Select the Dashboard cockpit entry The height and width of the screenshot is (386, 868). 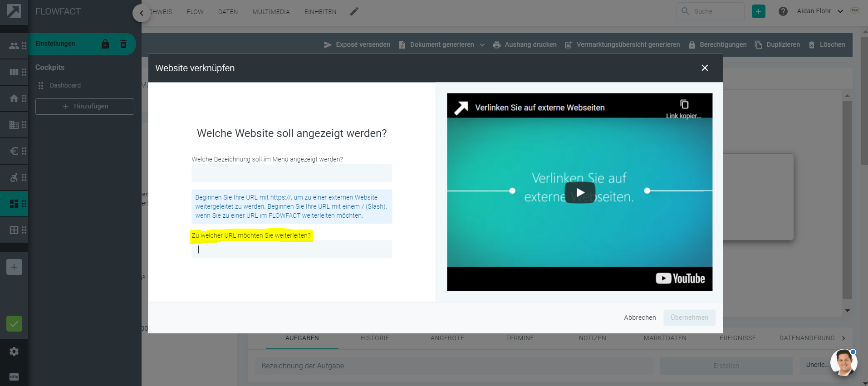(65, 85)
